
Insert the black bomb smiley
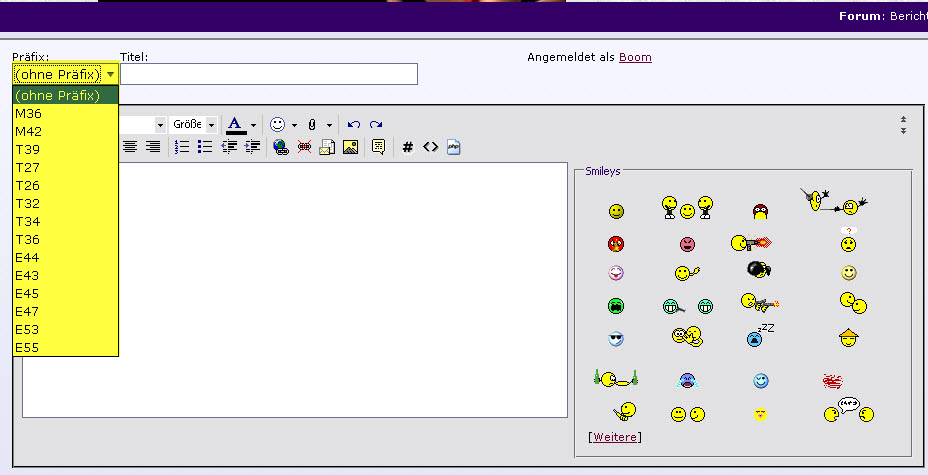[759, 269]
